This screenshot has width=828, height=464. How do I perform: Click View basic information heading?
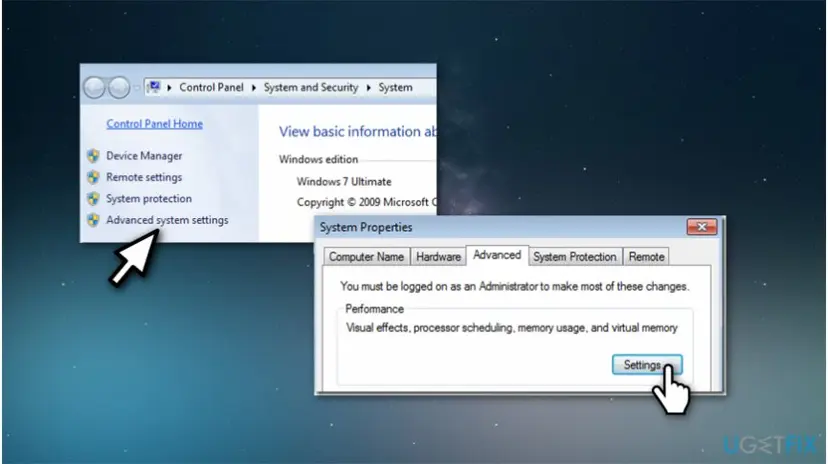[357, 131]
